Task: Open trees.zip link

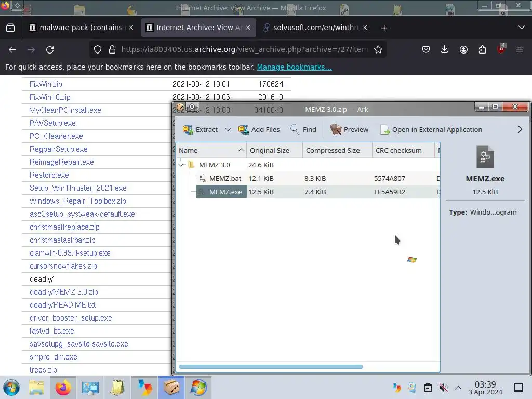Action: pyautogui.click(x=43, y=370)
